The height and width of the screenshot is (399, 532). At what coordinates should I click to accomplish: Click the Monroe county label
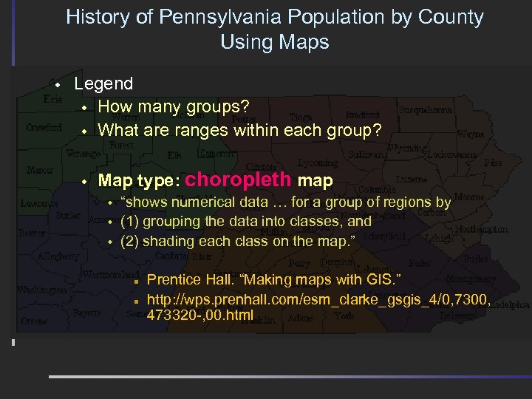[x=469, y=197]
